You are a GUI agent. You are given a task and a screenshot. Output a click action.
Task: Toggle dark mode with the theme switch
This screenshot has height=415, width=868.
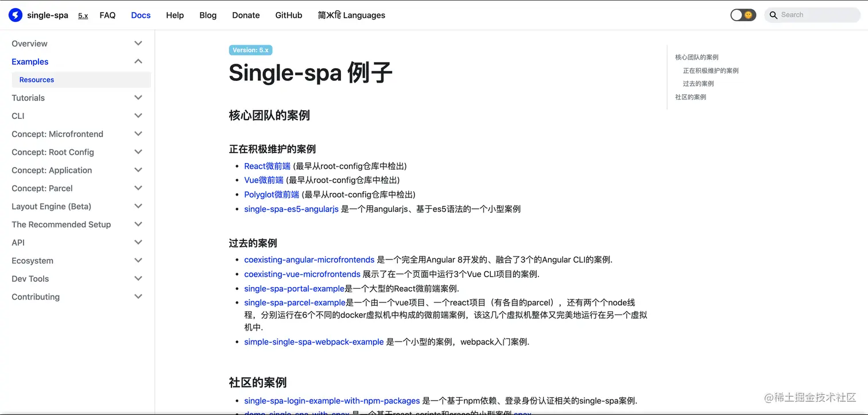coord(743,14)
